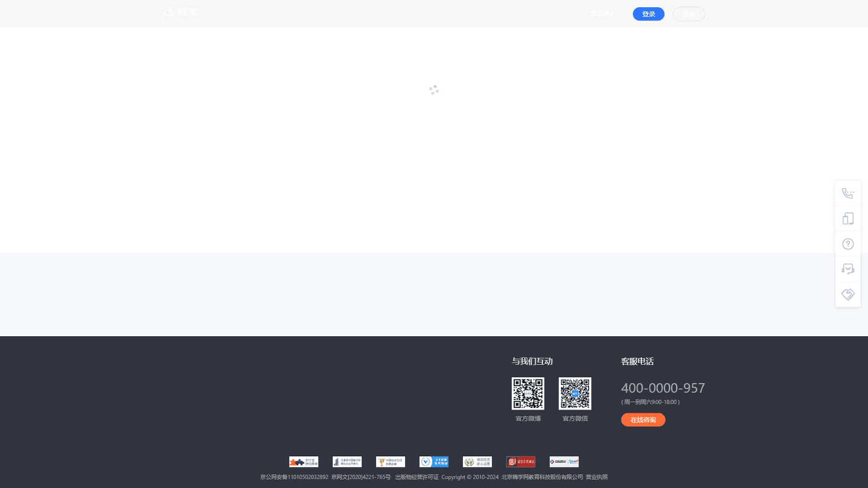This screenshot has width=868, height=488.
Task: Click the second footer certification badge with building
Action: (347, 461)
